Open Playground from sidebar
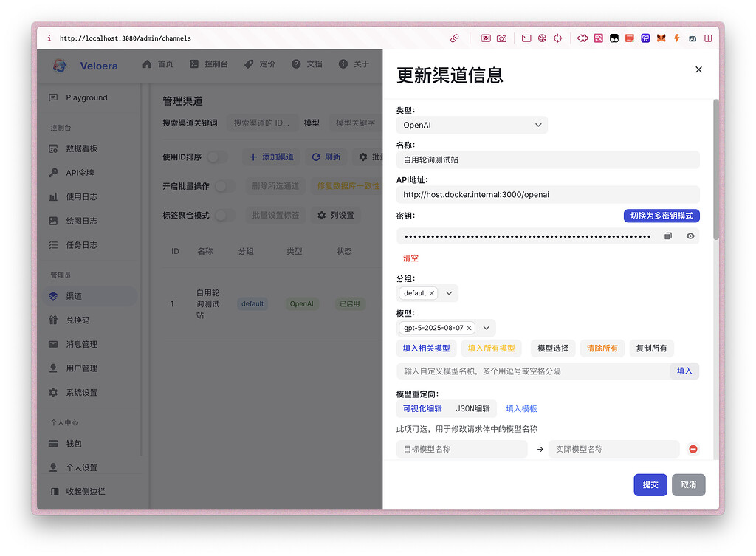This screenshot has height=556, width=756. click(87, 97)
